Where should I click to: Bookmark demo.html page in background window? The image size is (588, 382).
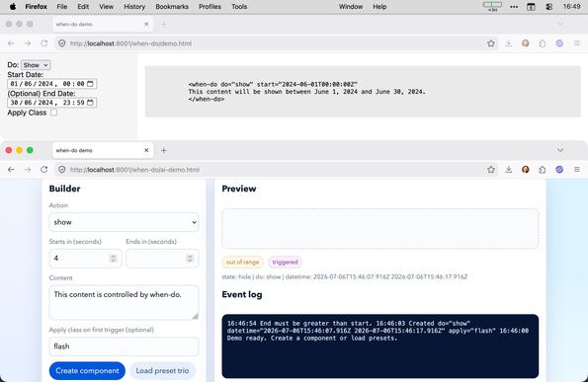491,43
